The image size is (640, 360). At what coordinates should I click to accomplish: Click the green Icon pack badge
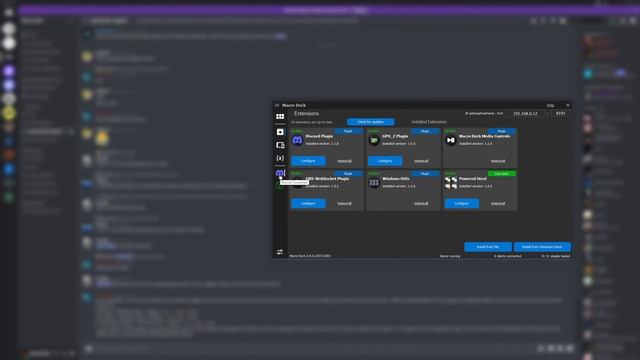(x=502, y=173)
